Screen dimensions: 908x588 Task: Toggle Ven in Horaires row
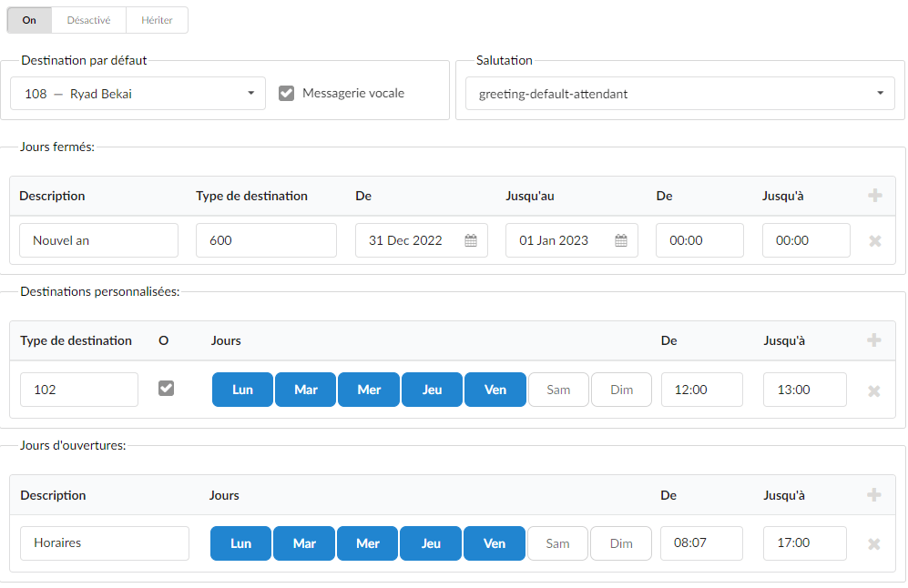click(494, 543)
